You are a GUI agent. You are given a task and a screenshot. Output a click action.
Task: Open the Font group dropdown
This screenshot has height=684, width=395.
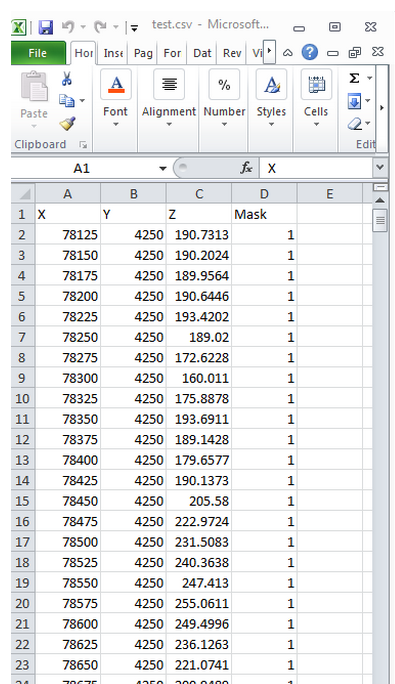(x=116, y=124)
